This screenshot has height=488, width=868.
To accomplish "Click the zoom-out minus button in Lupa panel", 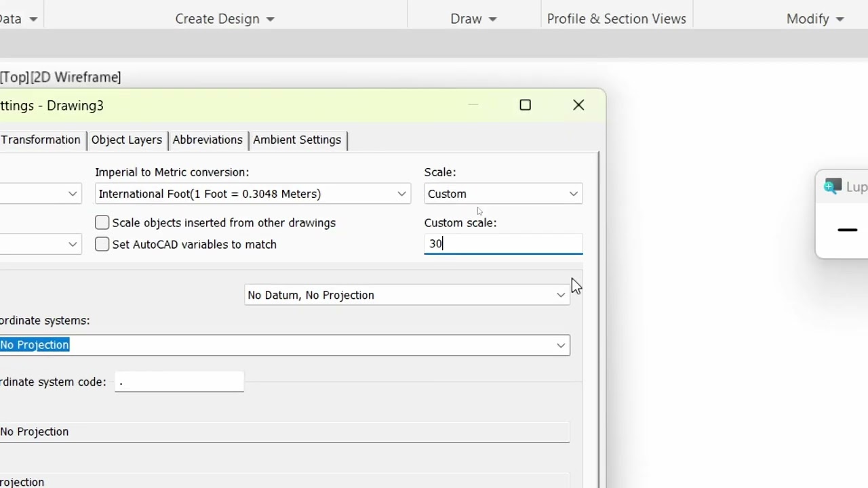I will pos(848,230).
